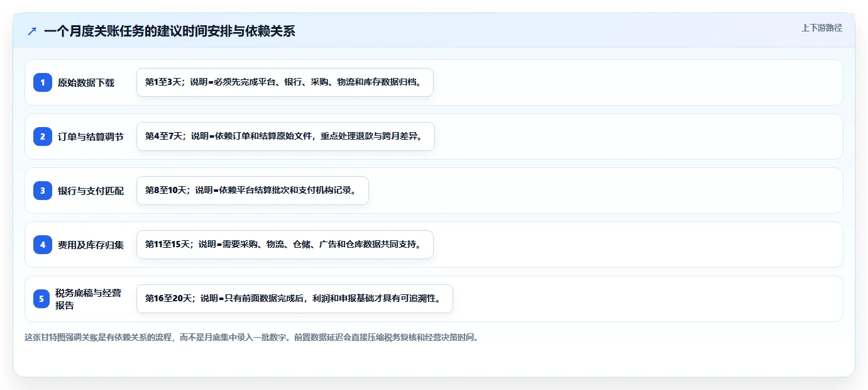Click the 订单与结算调节 step label
Screen dimensions: 868x390
(91, 136)
